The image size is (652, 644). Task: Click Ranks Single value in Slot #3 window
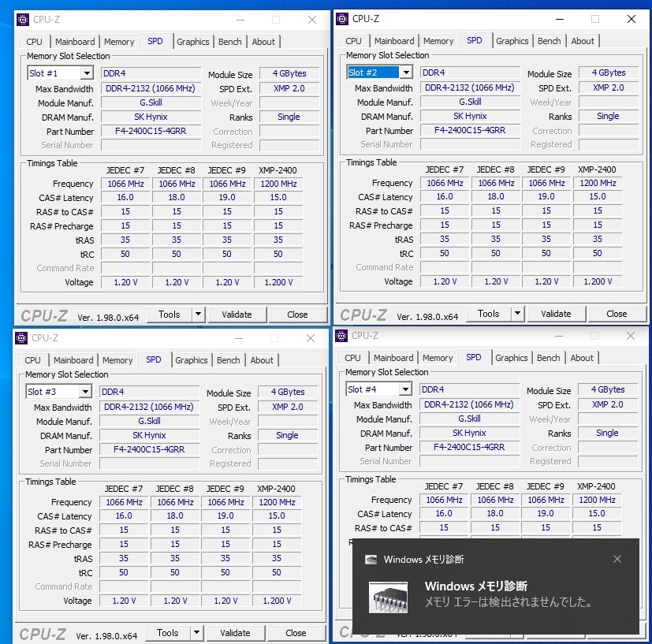coord(288,435)
